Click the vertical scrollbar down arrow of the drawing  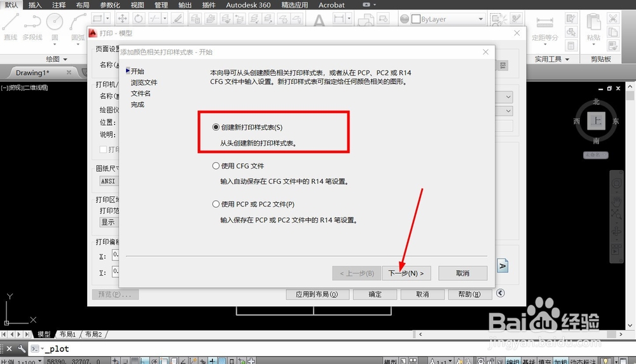point(630,325)
